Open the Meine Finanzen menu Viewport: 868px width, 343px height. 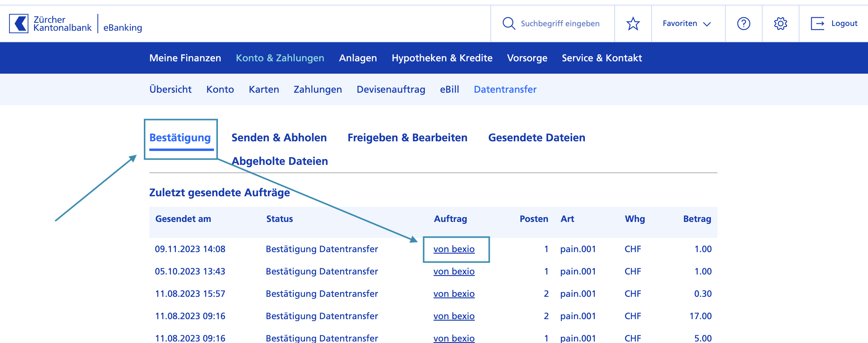[x=185, y=58]
